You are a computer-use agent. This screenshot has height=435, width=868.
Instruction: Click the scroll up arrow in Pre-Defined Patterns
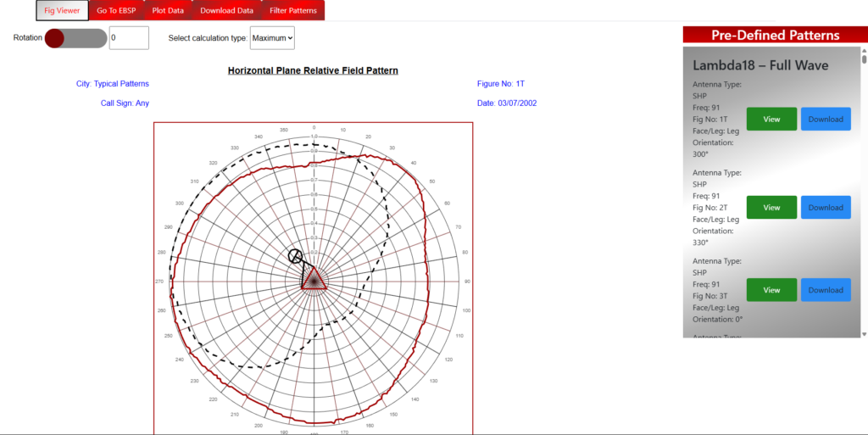pyautogui.click(x=864, y=51)
